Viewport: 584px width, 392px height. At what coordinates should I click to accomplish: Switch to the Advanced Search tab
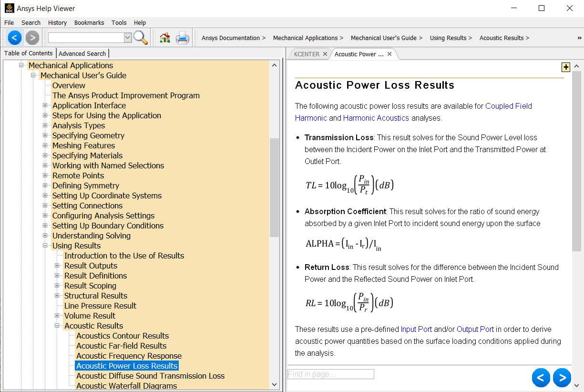(x=82, y=53)
